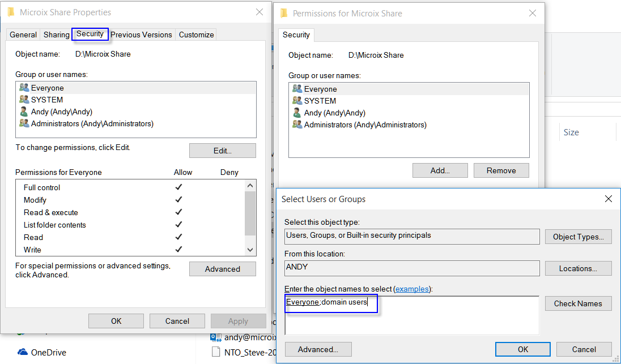Screen dimensions: 621x364
Task: Open the examples help link
Action: (412, 289)
